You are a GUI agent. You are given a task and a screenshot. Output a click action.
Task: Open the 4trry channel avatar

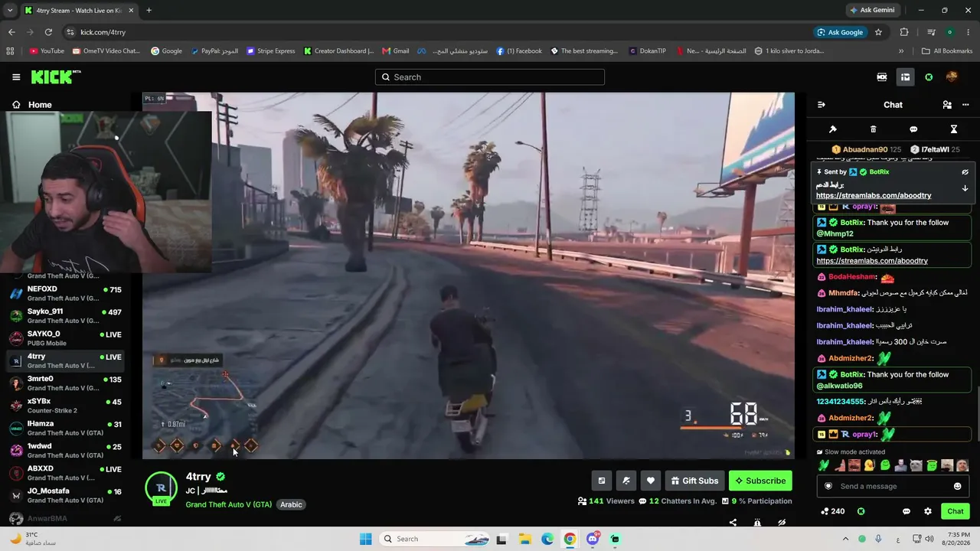tap(161, 487)
